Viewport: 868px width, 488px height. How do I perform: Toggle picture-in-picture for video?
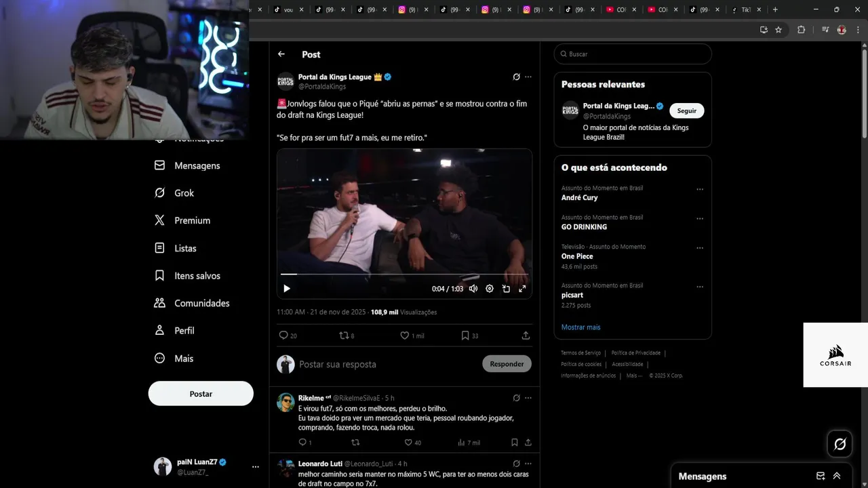(x=506, y=289)
